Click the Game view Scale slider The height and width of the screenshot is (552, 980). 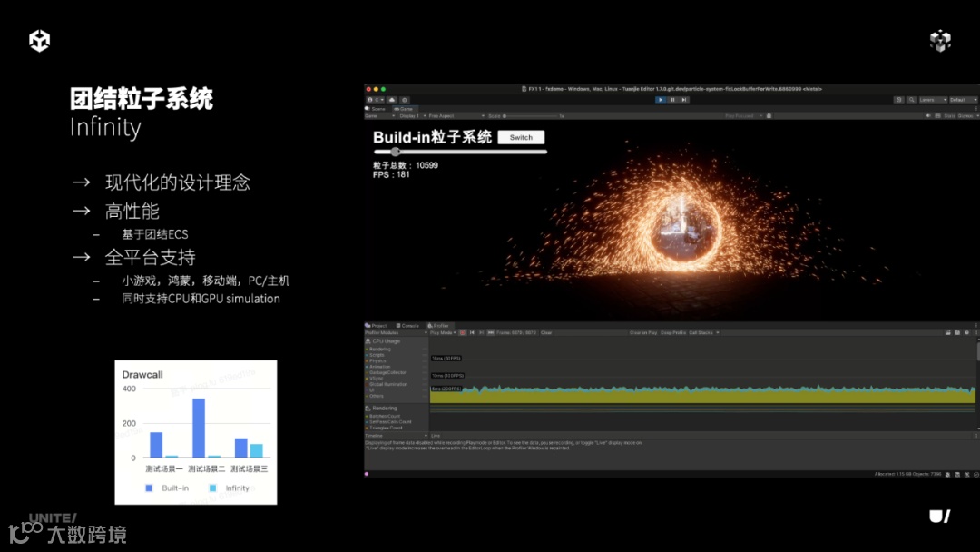coord(531,115)
